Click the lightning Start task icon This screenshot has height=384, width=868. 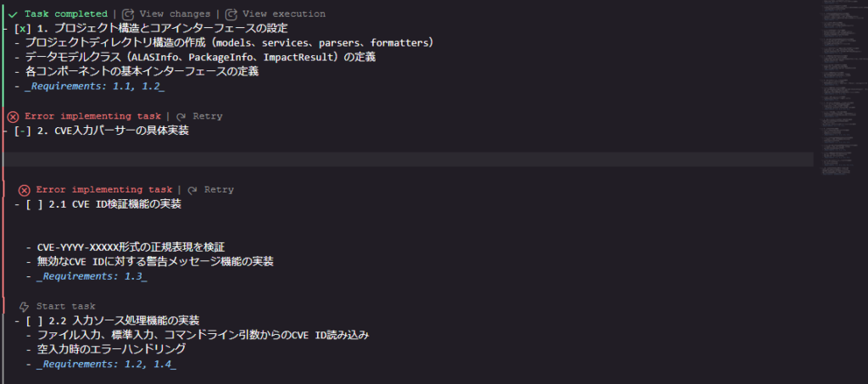click(x=25, y=307)
